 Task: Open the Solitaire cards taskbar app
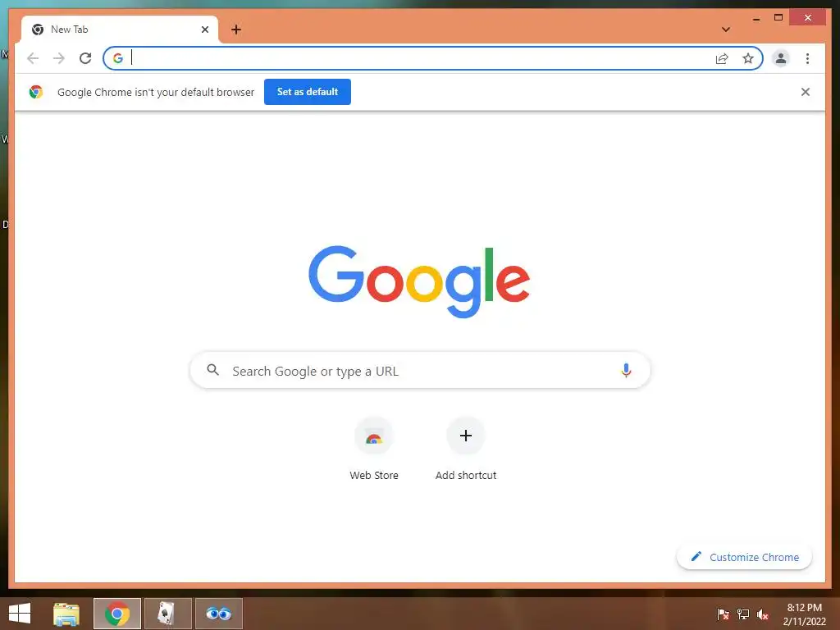point(167,614)
